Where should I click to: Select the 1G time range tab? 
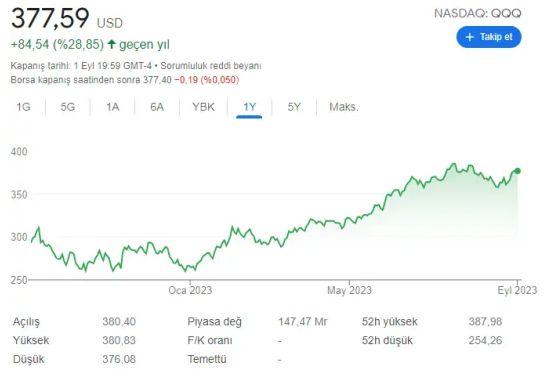click(x=23, y=107)
